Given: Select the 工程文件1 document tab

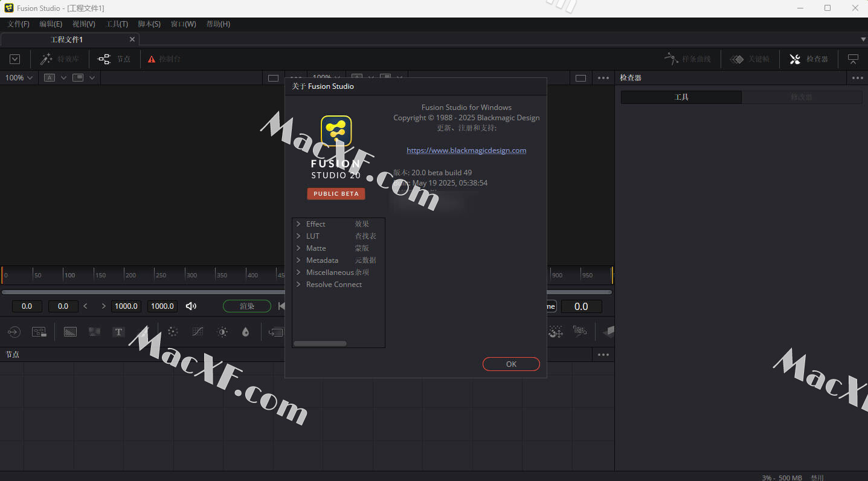Looking at the screenshot, I should click(x=70, y=39).
